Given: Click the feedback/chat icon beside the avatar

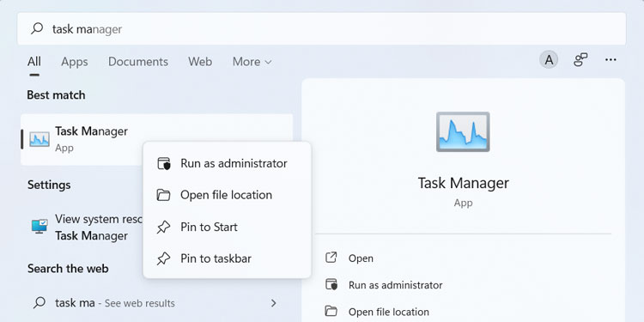Looking at the screenshot, I should pyautogui.click(x=580, y=60).
